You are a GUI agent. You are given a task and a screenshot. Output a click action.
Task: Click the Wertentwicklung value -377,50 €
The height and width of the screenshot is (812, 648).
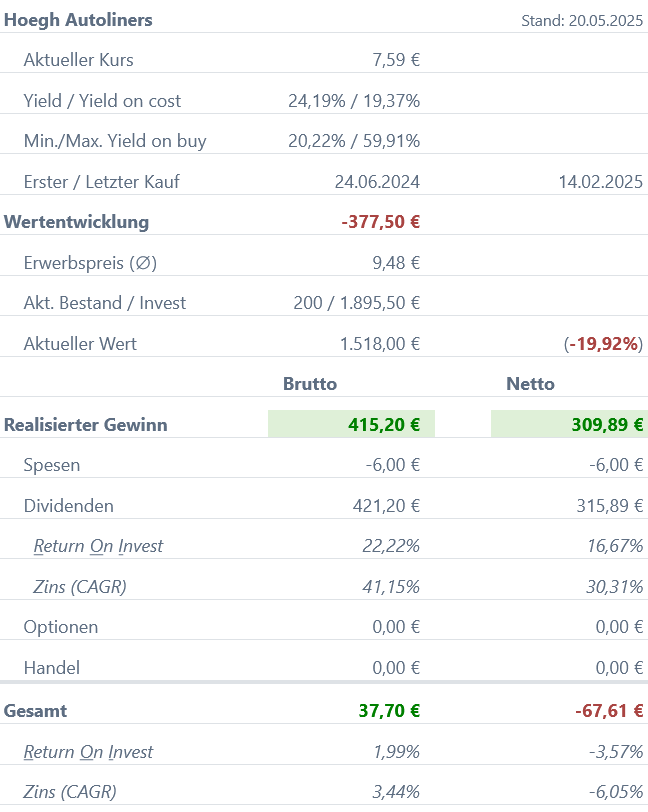coord(381,222)
